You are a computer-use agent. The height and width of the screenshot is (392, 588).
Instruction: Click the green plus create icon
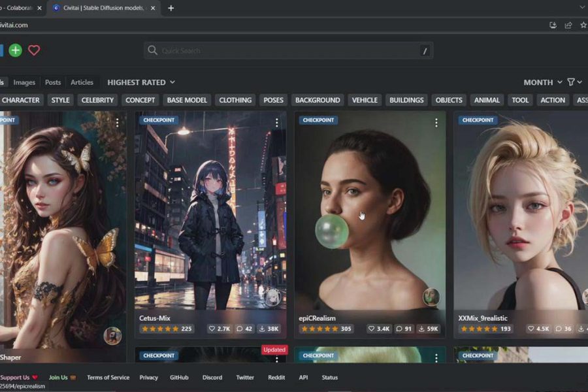[x=15, y=50]
